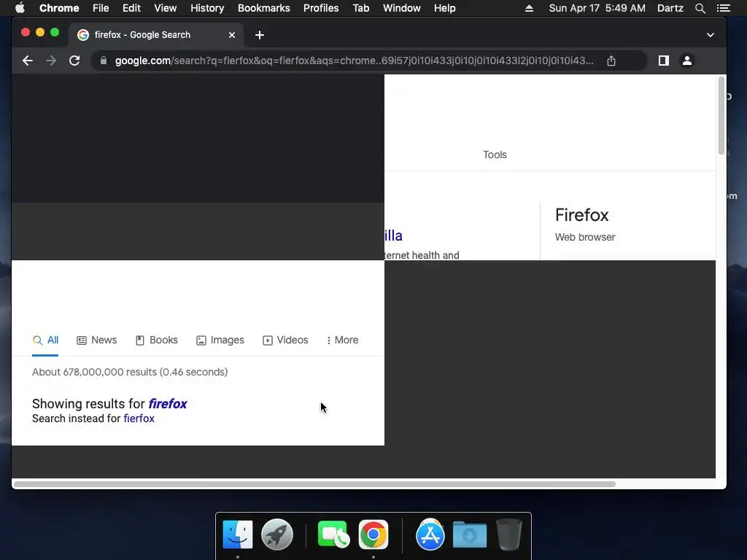
Task: Open the Tools search options
Action: click(495, 155)
